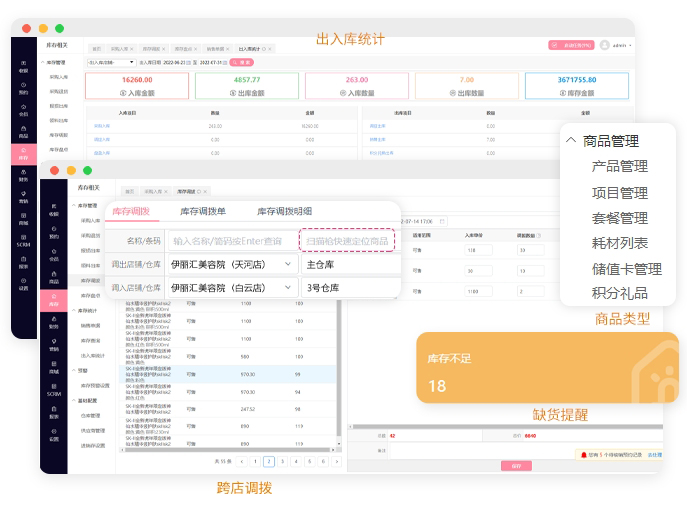Open 报表 icon in front window sidebar
This screenshot has width=687, height=509.
[52, 412]
